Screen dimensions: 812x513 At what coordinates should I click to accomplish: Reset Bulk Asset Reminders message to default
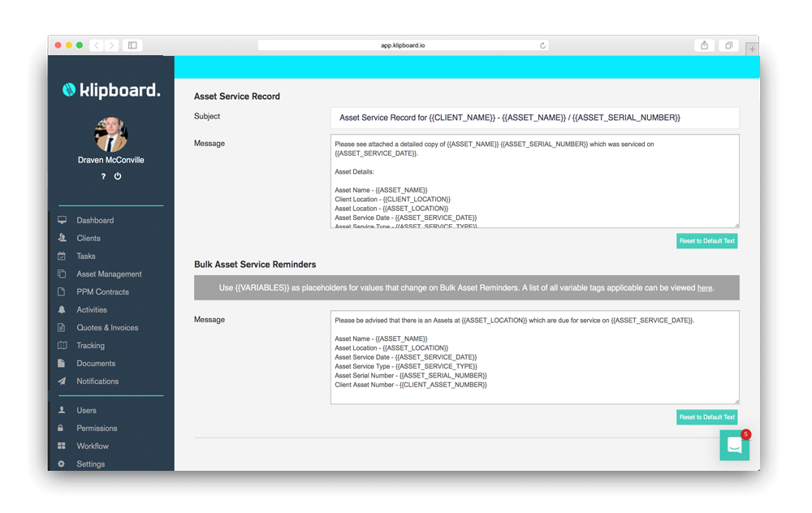point(707,416)
